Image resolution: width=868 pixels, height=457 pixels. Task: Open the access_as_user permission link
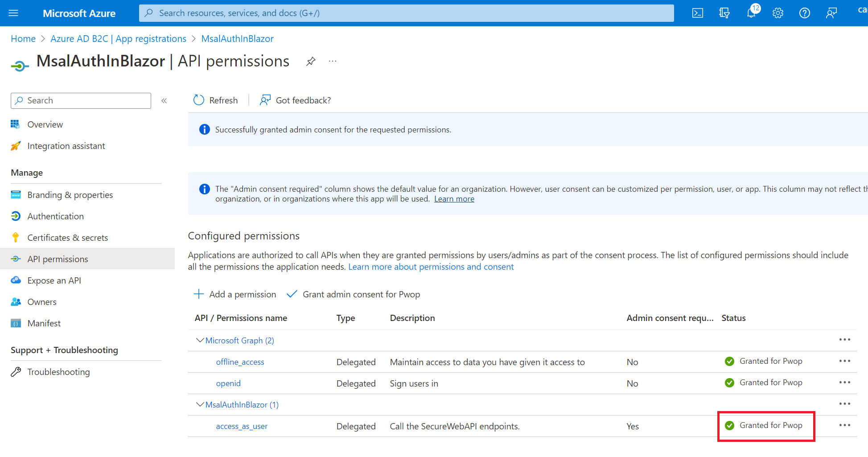tap(242, 426)
